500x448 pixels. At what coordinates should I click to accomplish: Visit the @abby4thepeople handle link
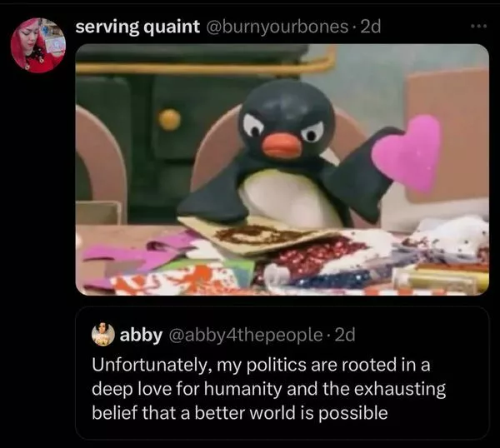coord(246,336)
